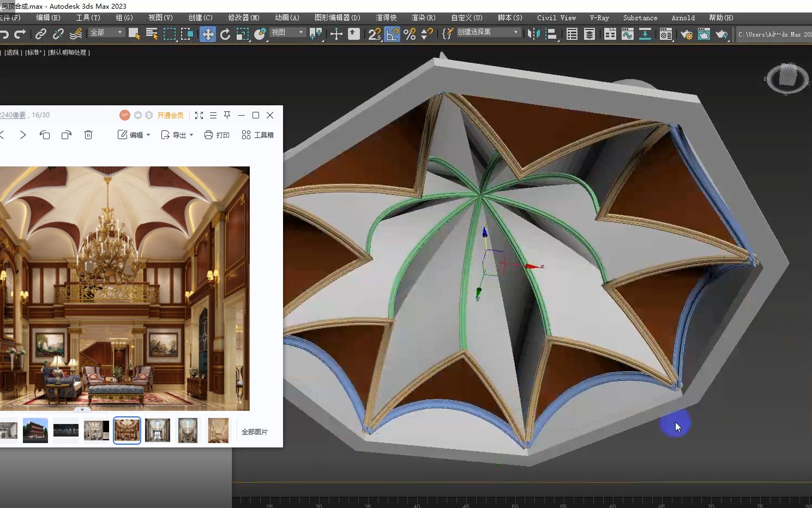Open Render Setup teapot-gear icon
This screenshot has width=812, height=508.
click(687, 34)
